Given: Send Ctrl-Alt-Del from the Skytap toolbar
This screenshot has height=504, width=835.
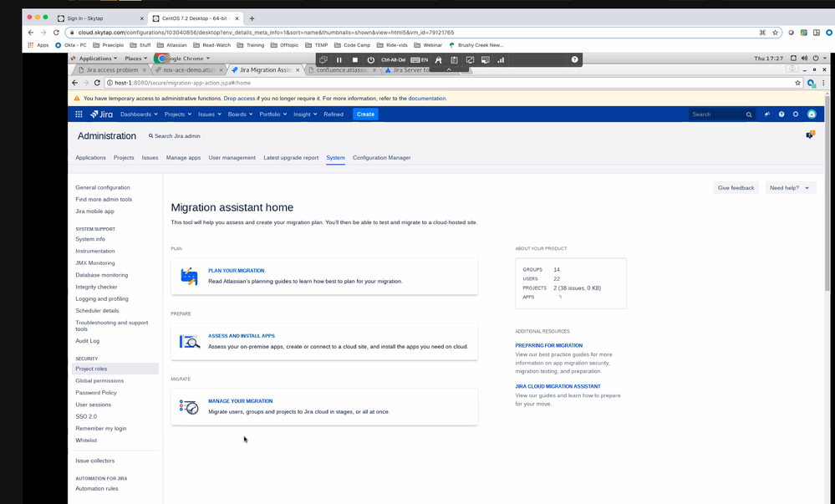Looking at the screenshot, I should [x=393, y=59].
